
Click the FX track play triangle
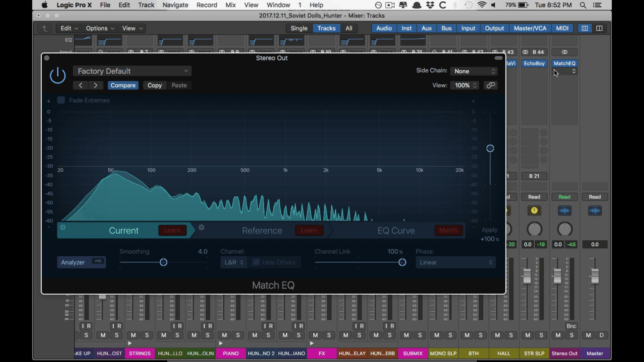pos(312,343)
